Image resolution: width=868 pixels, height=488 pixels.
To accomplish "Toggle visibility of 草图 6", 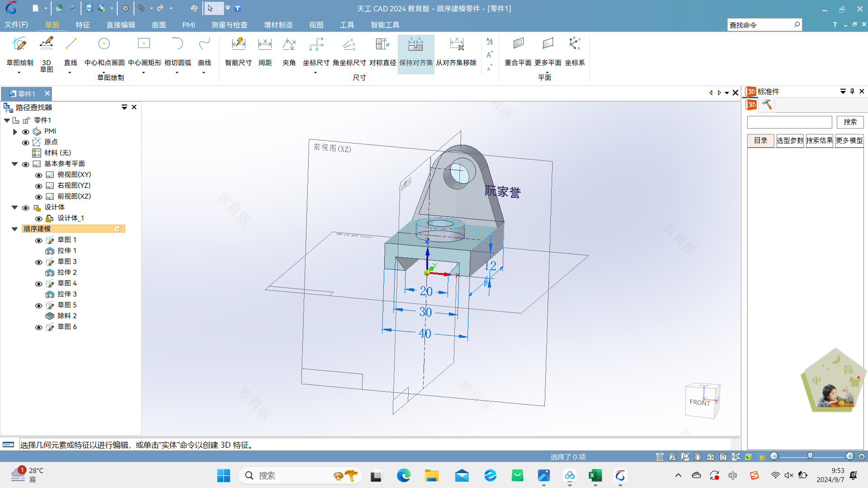I will pyautogui.click(x=39, y=327).
